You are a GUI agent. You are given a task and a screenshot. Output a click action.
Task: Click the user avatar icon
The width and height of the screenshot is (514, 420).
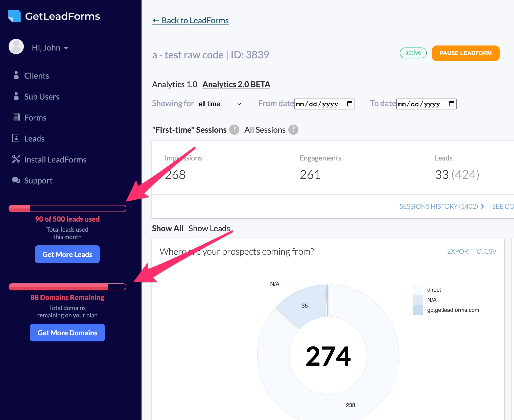(x=16, y=47)
